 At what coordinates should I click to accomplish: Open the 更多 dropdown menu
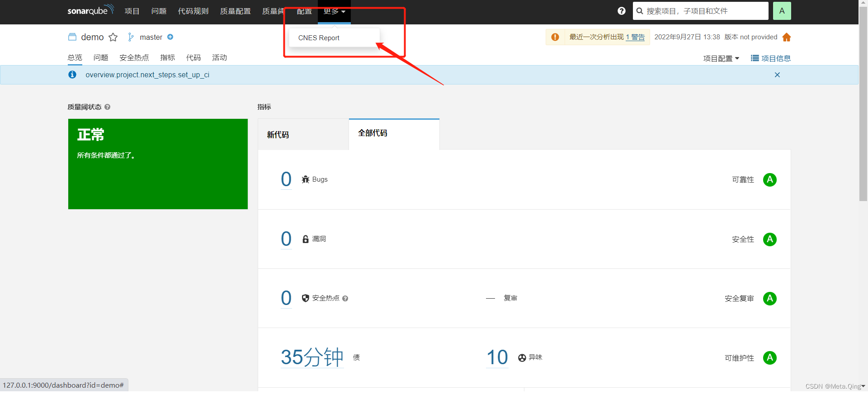coord(335,11)
